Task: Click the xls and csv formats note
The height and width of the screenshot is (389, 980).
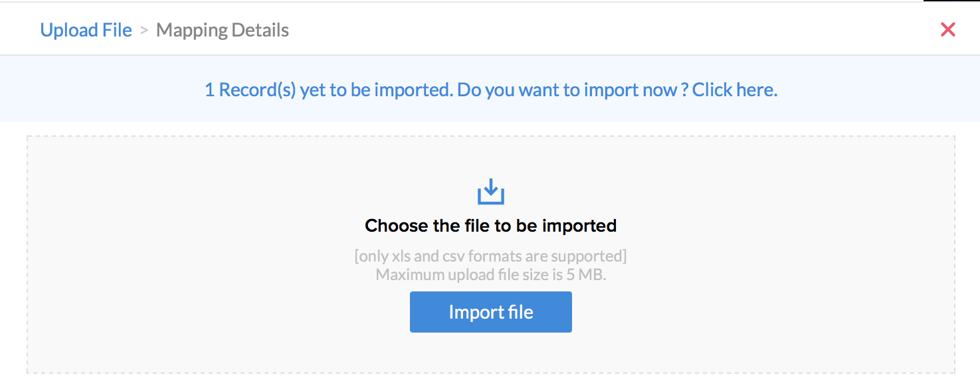Action: coord(490,256)
